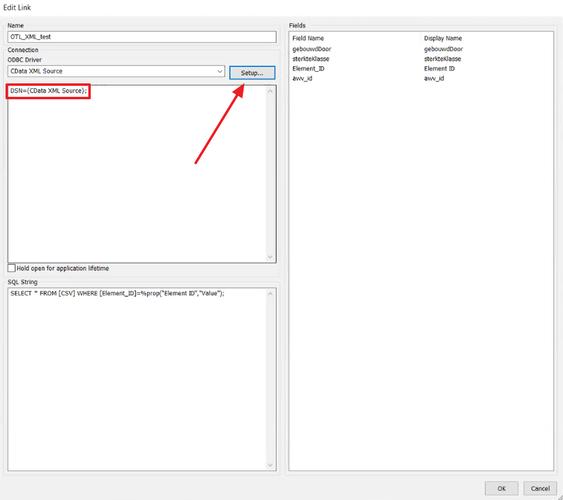This screenshot has width=563, height=500.
Task: Click the Cancel button
Action: 540,488
